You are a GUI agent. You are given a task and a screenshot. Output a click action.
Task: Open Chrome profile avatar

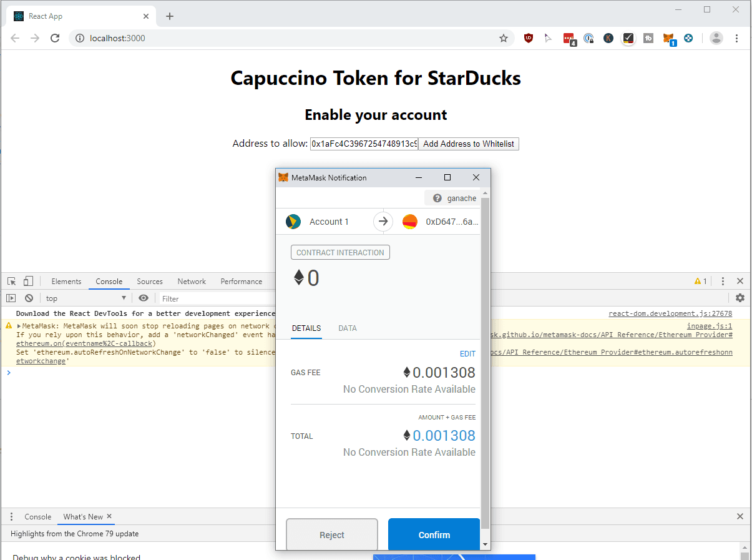tap(716, 38)
